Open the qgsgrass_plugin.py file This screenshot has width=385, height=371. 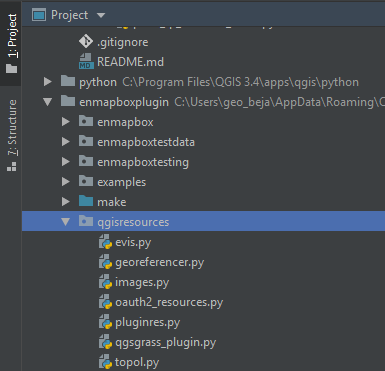pyautogui.click(x=165, y=342)
